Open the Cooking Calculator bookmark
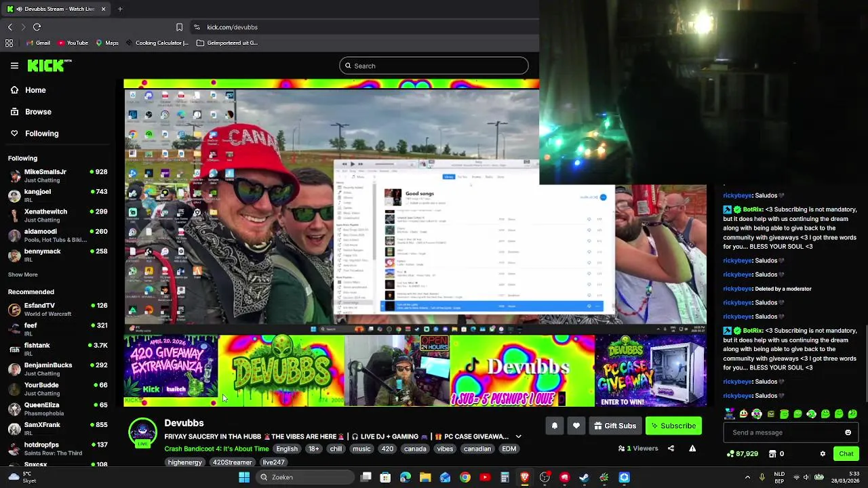The height and width of the screenshot is (488, 868). (157, 43)
